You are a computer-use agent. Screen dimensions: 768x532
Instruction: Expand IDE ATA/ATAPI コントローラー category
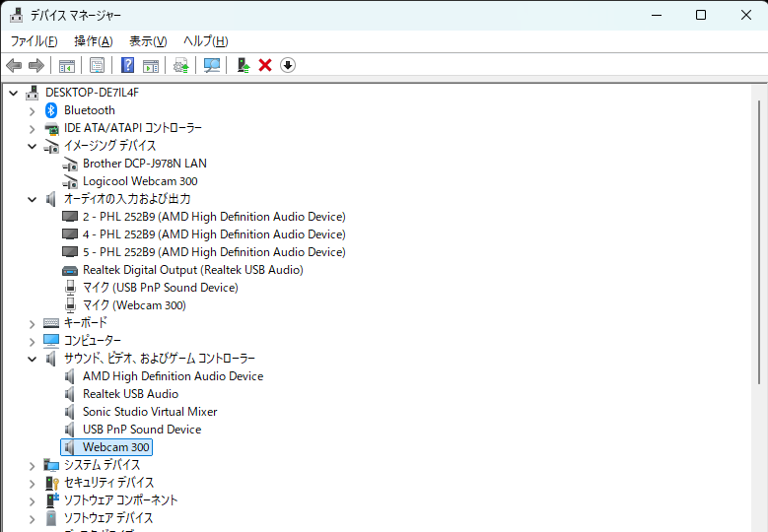click(33, 129)
